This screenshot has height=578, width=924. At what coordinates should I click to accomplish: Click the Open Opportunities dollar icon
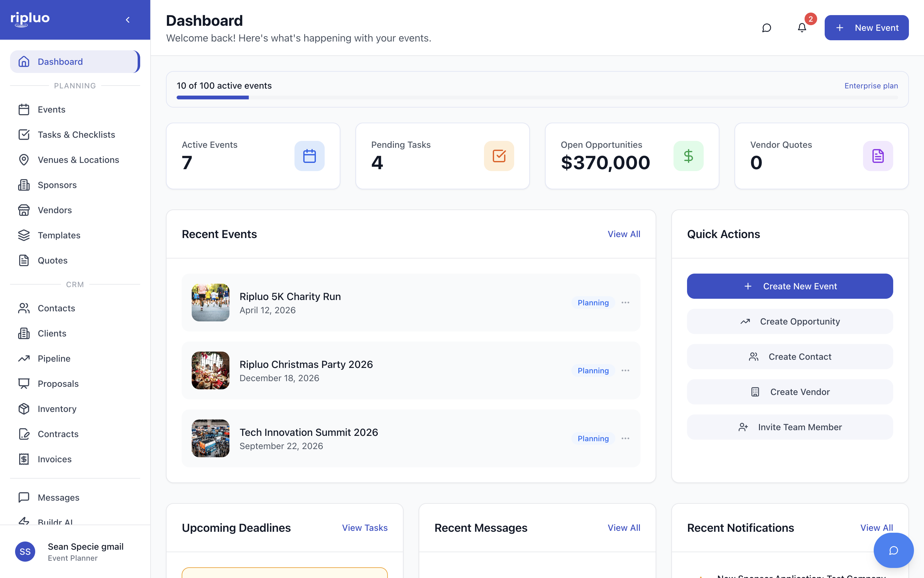688,156
